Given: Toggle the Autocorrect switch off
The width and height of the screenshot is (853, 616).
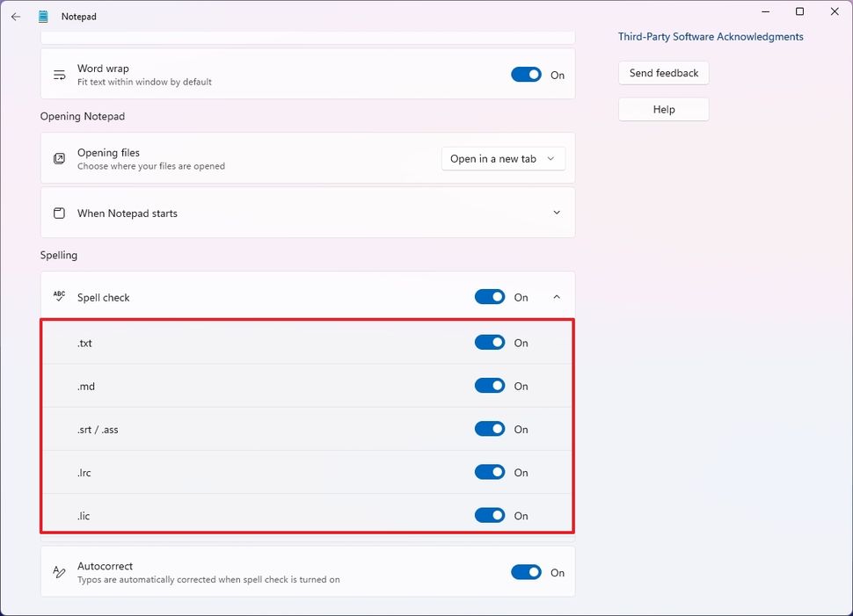Looking at the screenshot, I should [x=526, y=571].
